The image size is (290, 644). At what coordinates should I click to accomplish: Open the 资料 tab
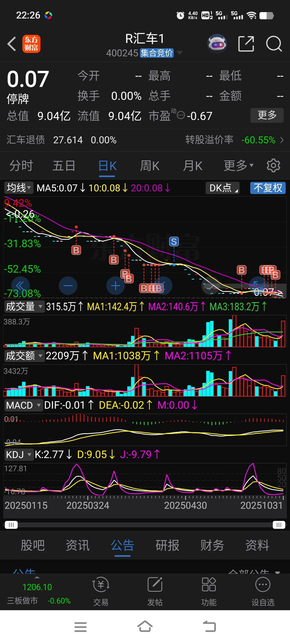(257, 546)
